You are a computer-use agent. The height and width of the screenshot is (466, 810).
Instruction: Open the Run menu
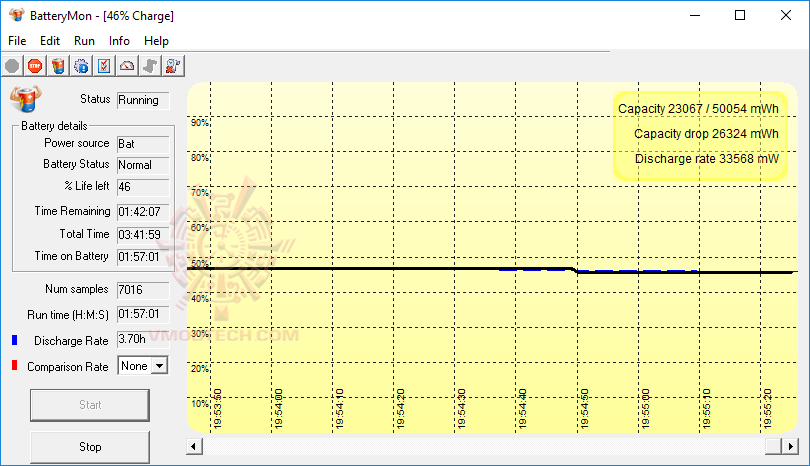[84, 41]
